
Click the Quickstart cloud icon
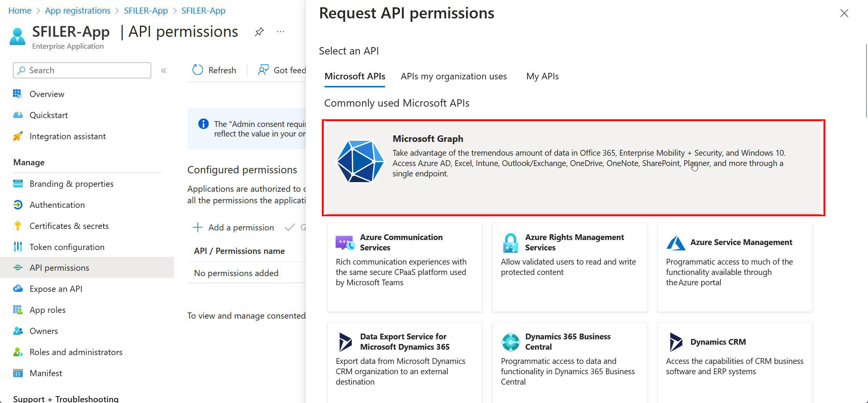(18, 115)
